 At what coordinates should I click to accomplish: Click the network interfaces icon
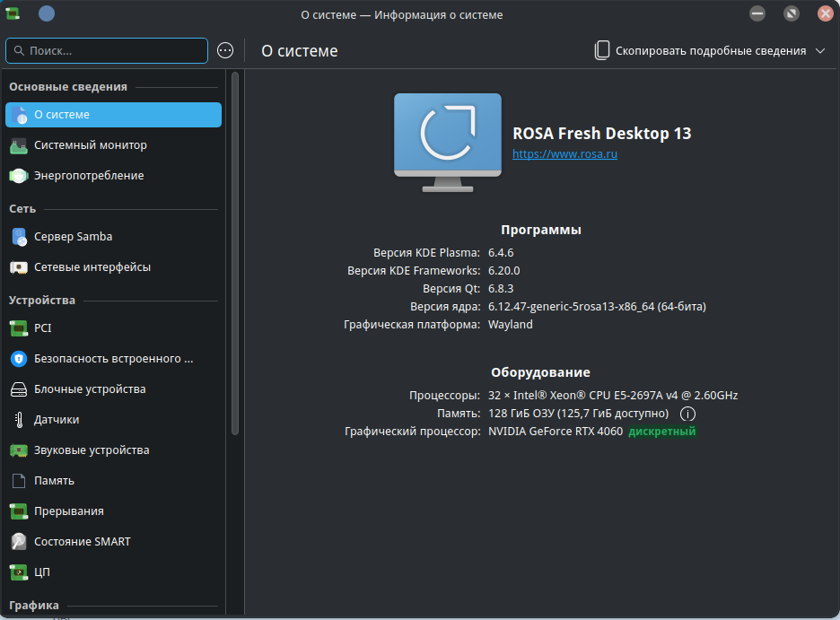click(x=19, y=267)
